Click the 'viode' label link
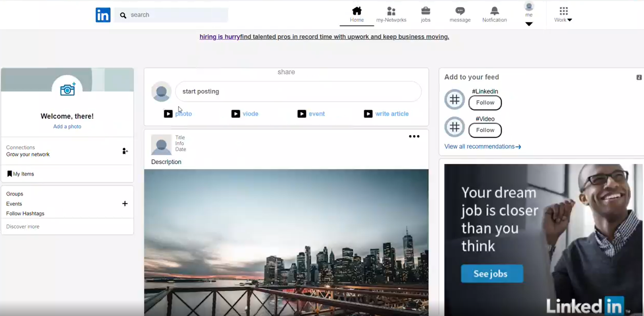 pos(250,114)
